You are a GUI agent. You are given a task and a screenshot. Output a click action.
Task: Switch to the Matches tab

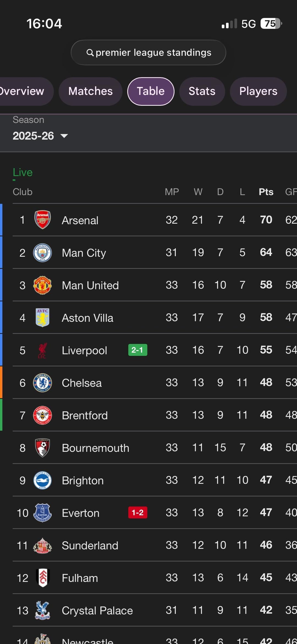tap(90, 91)
